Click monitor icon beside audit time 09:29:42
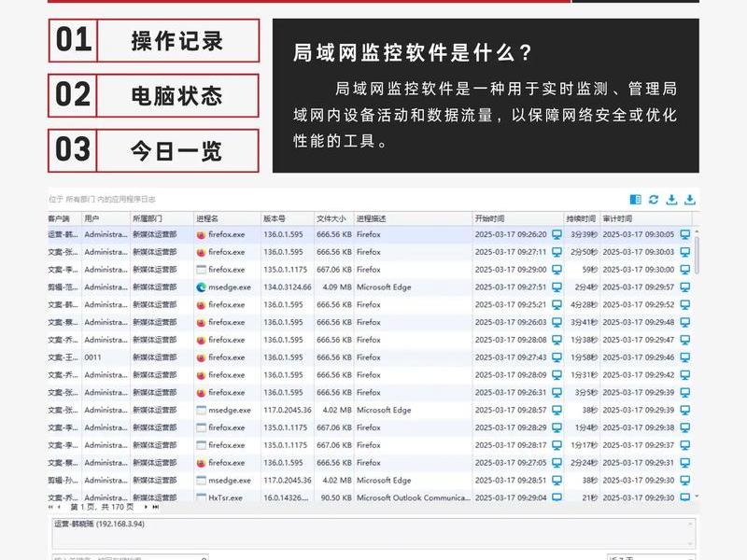 click(685, 375)
